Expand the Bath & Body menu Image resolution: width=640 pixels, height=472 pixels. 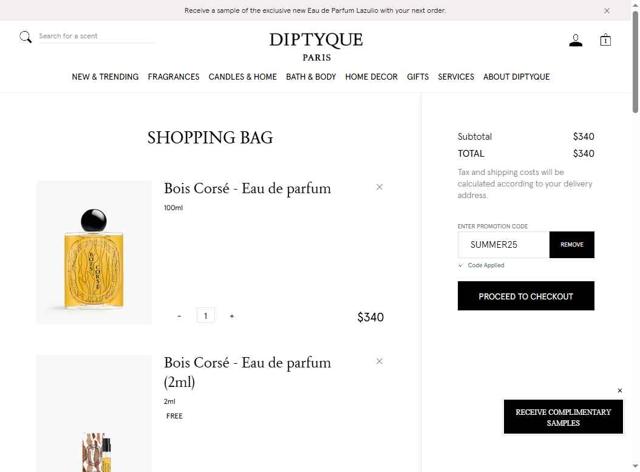click(x=311, y=77)
